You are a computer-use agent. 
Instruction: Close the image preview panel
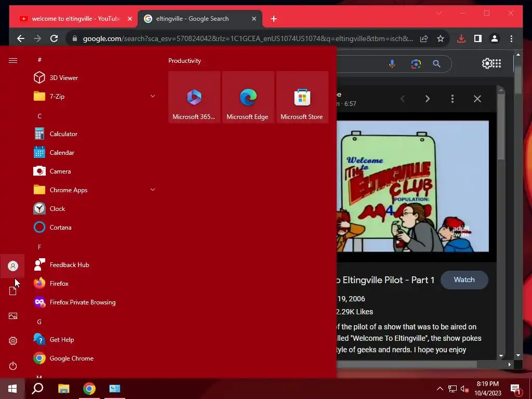477,99
